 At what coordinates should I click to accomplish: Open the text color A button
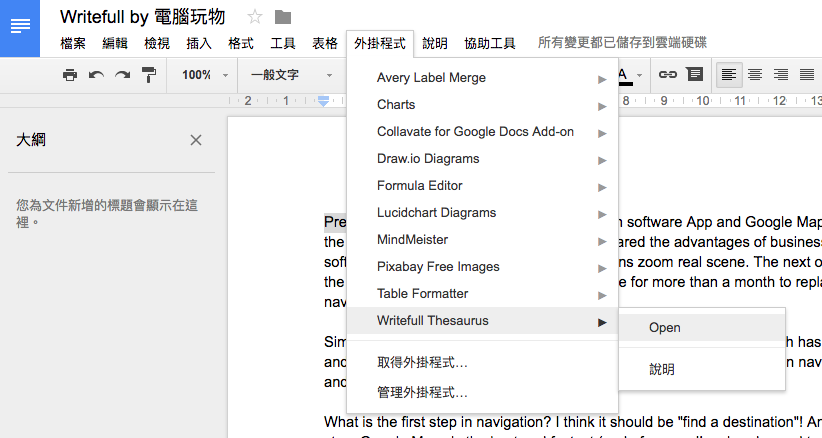click(624, 76)
